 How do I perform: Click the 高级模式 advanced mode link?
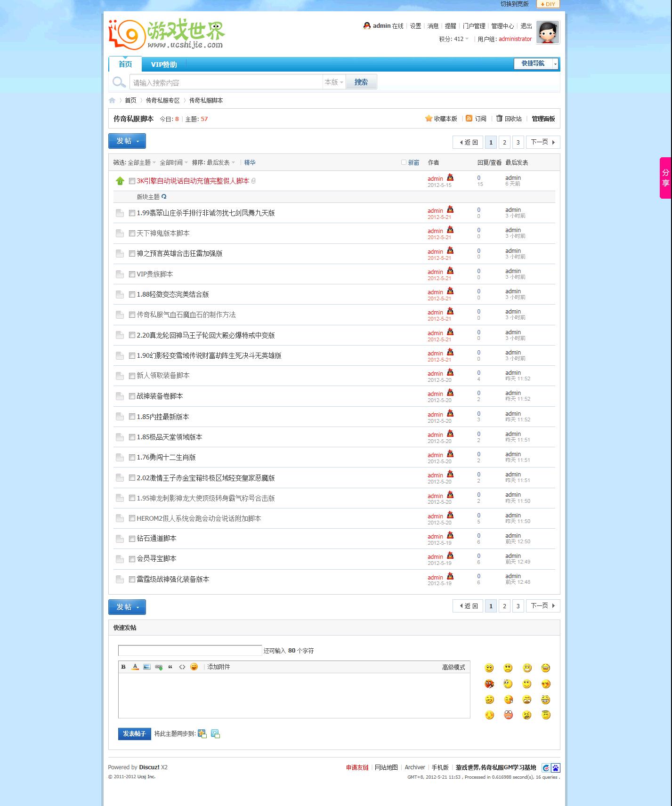tap(453, 667)
